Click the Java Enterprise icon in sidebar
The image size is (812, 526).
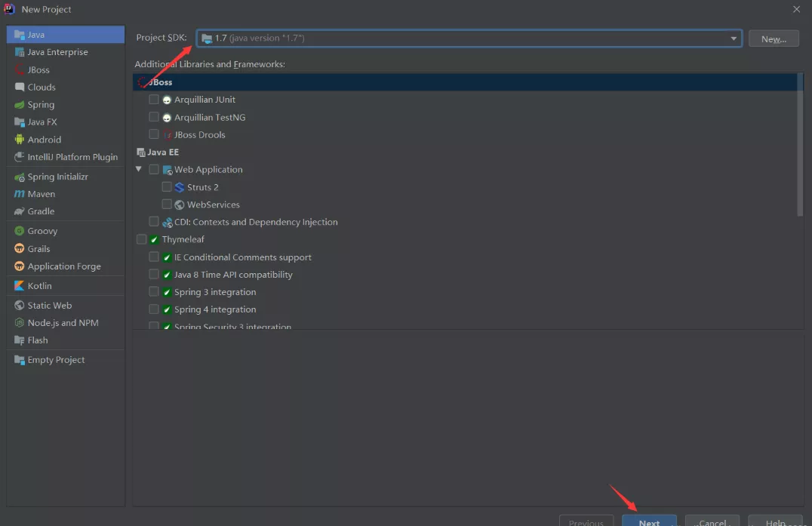click(x=20, y=52)
